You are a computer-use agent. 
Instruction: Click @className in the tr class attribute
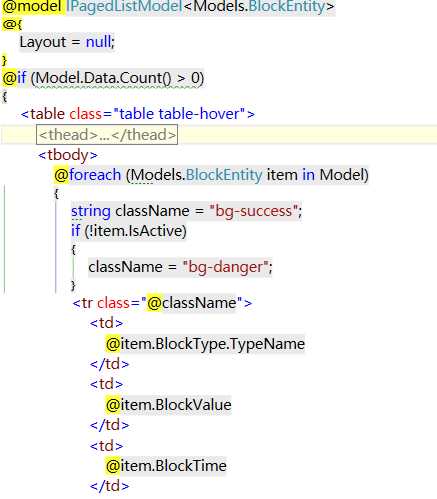[x=192, y=303]
